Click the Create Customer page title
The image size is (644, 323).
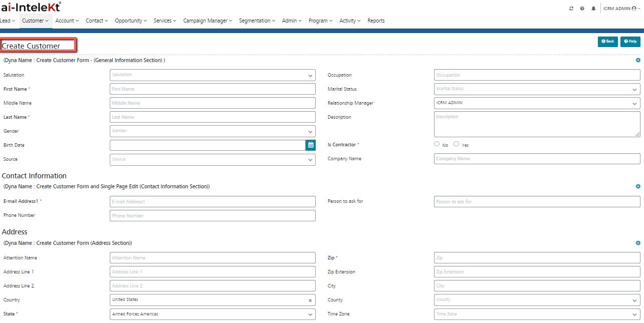pos(31,46)
